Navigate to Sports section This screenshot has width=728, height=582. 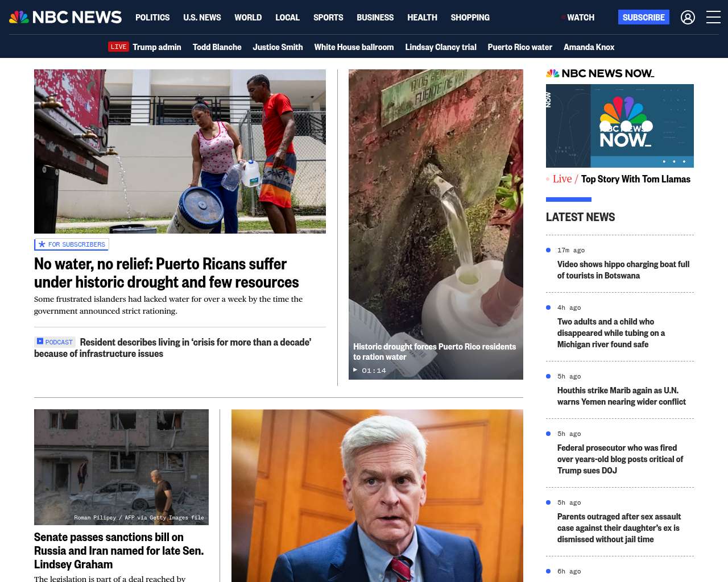point(328,18)
